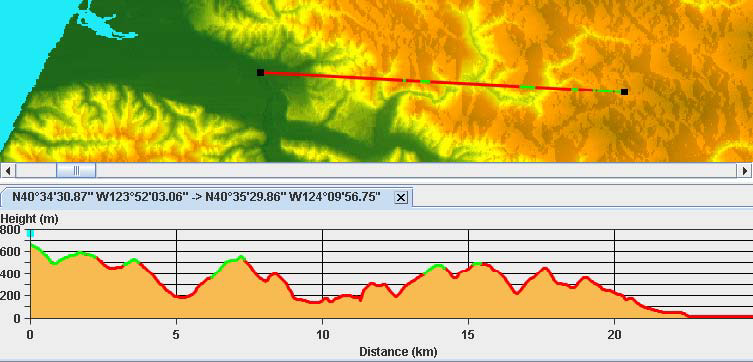Click the flat red sea-level segment of the profile

[720, 316]
